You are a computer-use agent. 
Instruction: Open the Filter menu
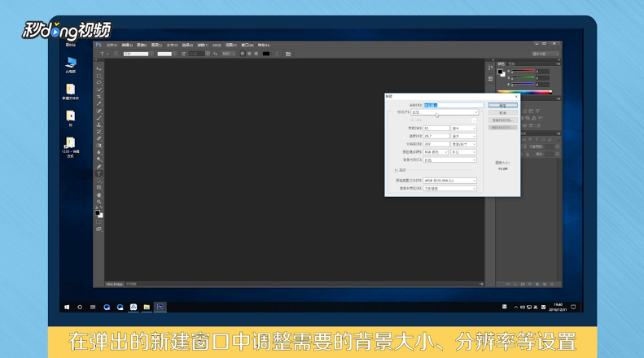click(203, 46)
